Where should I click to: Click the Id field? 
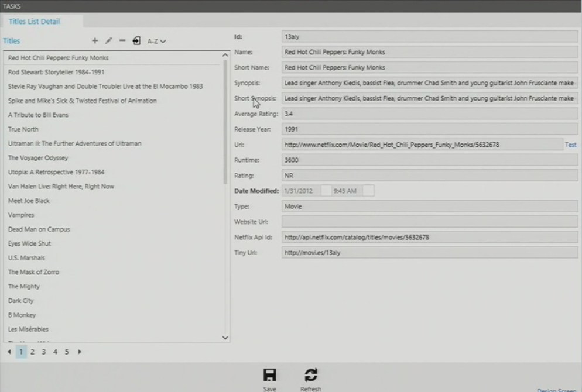click(x=429, y=37)
